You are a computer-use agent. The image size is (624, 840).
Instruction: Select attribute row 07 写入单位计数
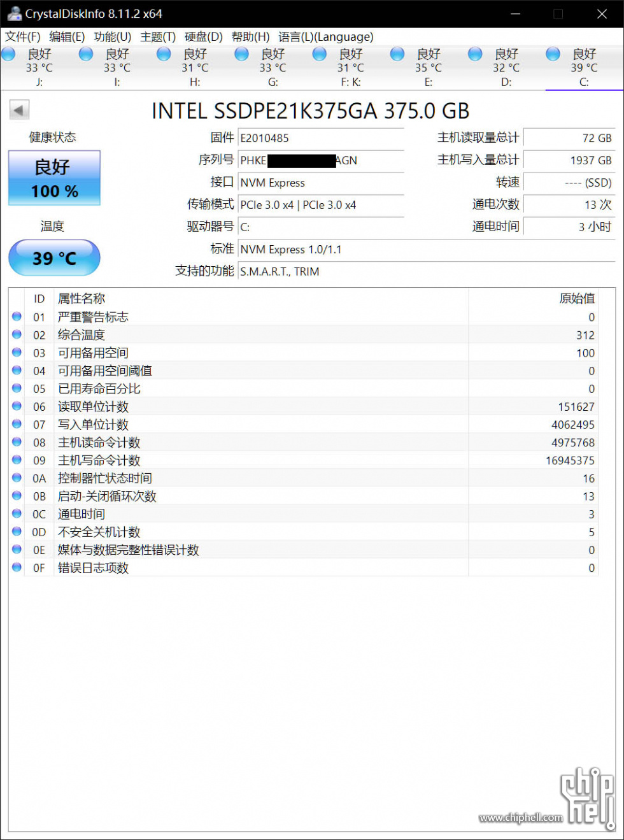(x=303, y=424)
